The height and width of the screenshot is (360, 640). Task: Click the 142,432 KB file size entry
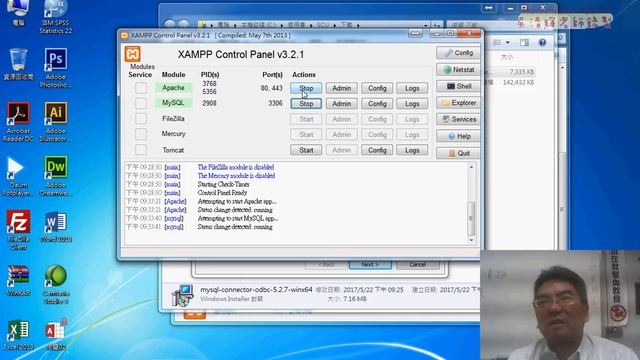518,82
